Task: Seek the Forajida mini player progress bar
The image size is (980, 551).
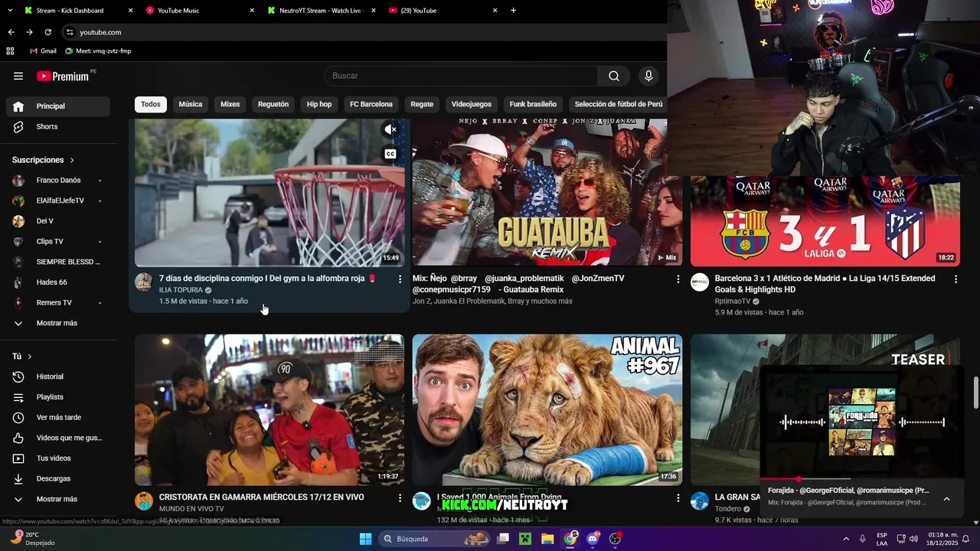Action: (x=862, y=479)
